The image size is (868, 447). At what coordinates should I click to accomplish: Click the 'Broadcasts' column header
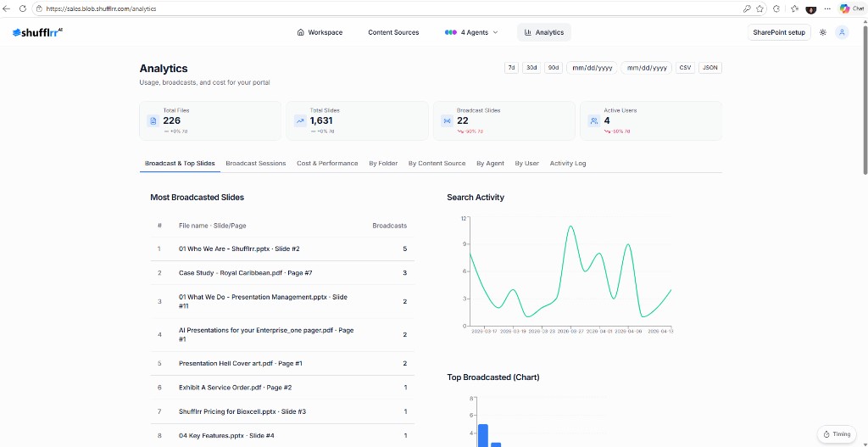pyautogui.click(x=389, y=226)
